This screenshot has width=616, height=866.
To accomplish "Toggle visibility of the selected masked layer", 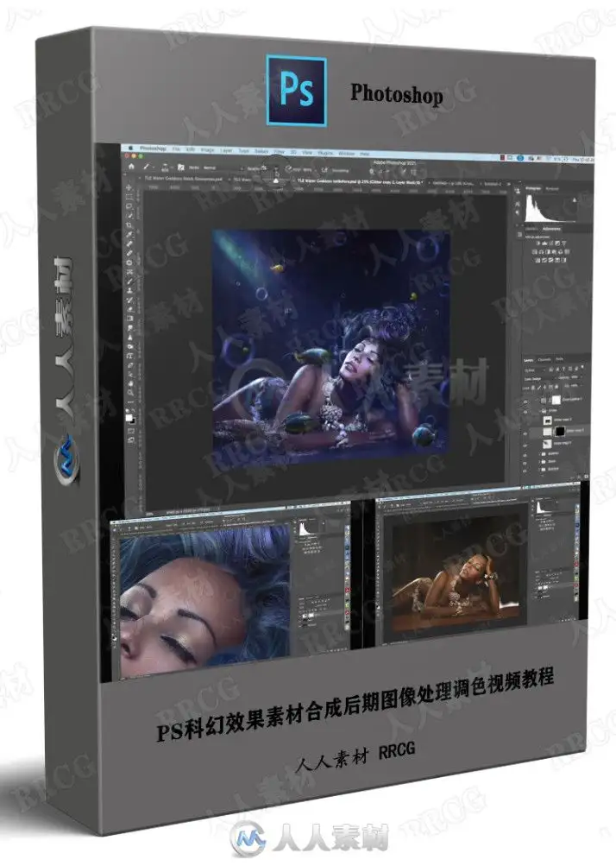I will [x=525, y=433].
